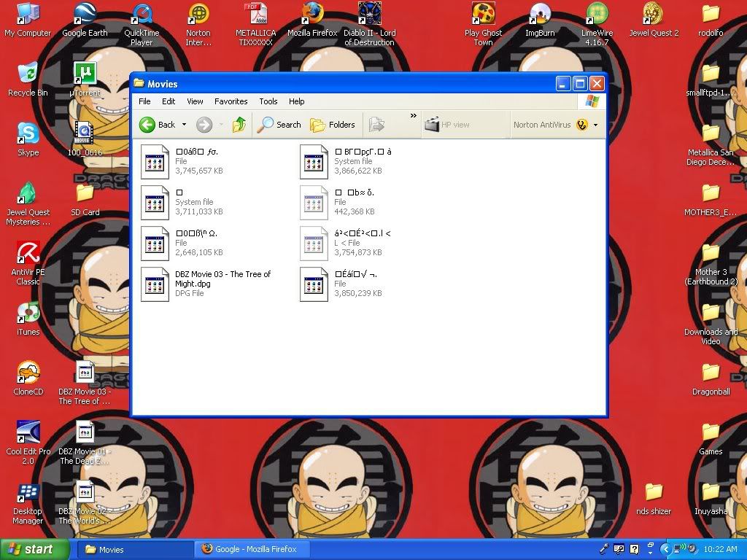Open the Edit menu

tap(169, 101)
